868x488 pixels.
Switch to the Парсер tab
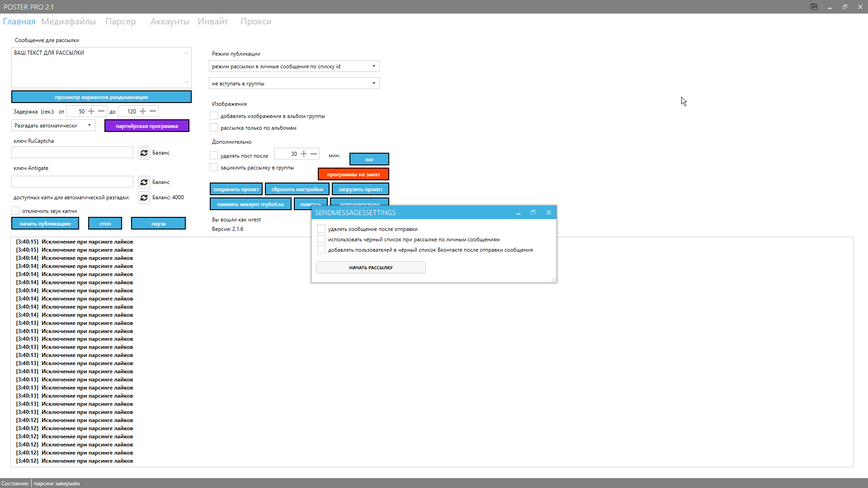[120, 22]
